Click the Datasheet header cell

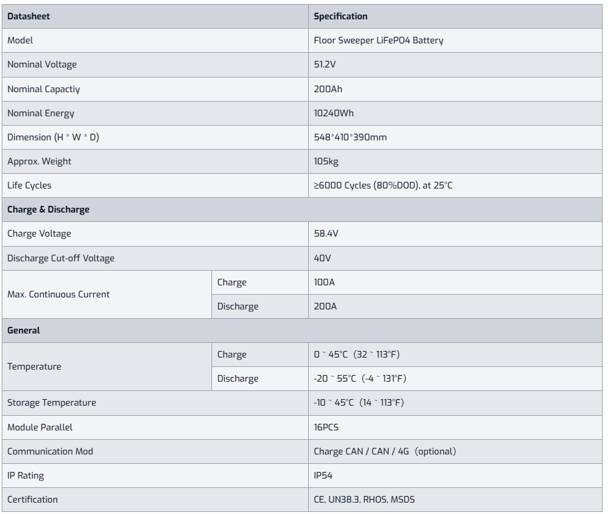click(x=155, y=16)
